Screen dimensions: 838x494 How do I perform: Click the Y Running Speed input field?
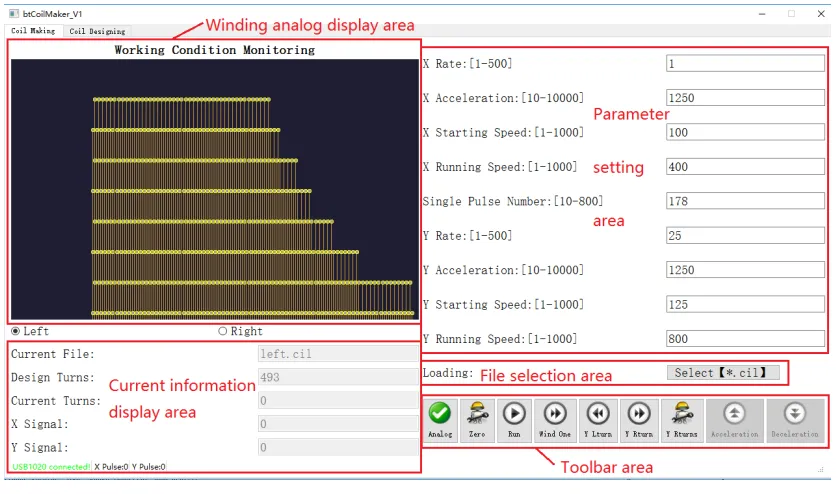(x=745, y=339)
